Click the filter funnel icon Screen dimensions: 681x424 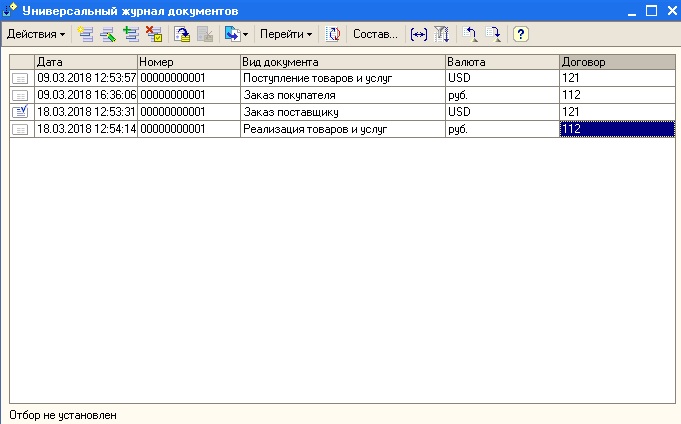pos(441,34)
